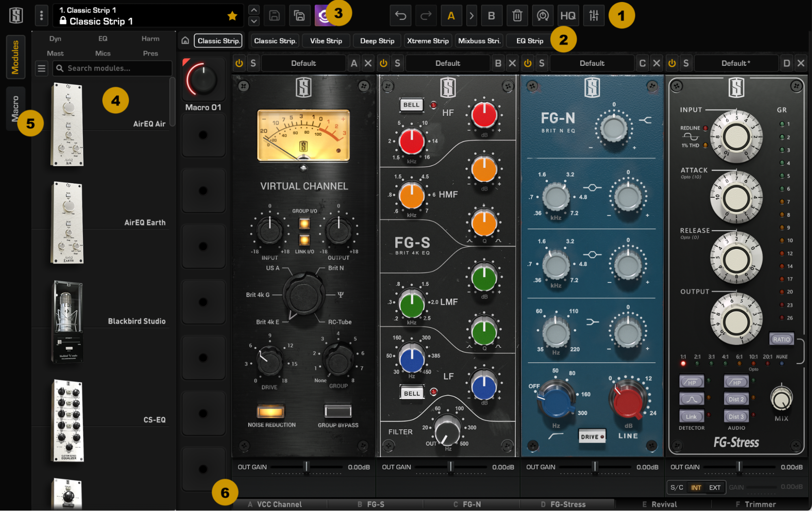This screenshot has width=812, height=511.
Task: Solo the module in slot D
Action: pos(686,63)
